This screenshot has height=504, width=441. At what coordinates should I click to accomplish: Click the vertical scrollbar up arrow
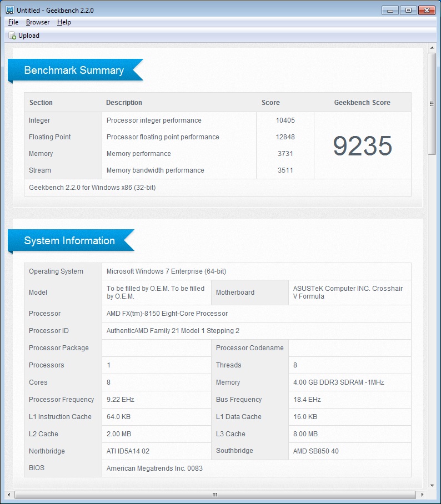432,48
